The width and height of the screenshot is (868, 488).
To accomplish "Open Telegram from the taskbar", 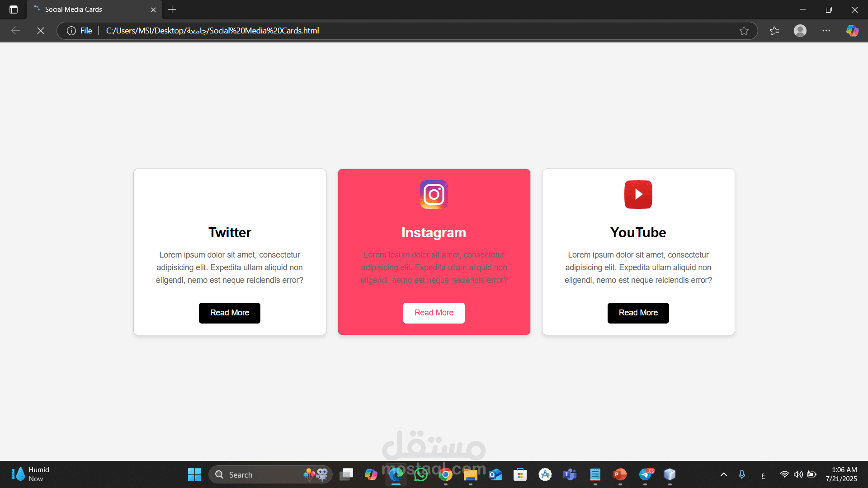I will click(645, 474).
